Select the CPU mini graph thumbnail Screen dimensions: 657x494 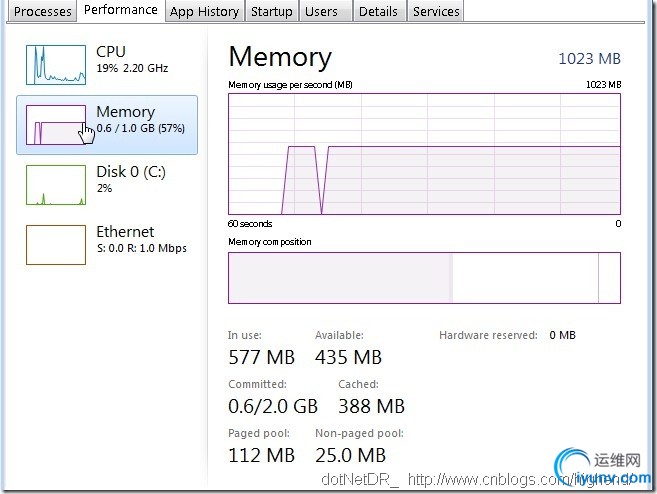[55, 64]
